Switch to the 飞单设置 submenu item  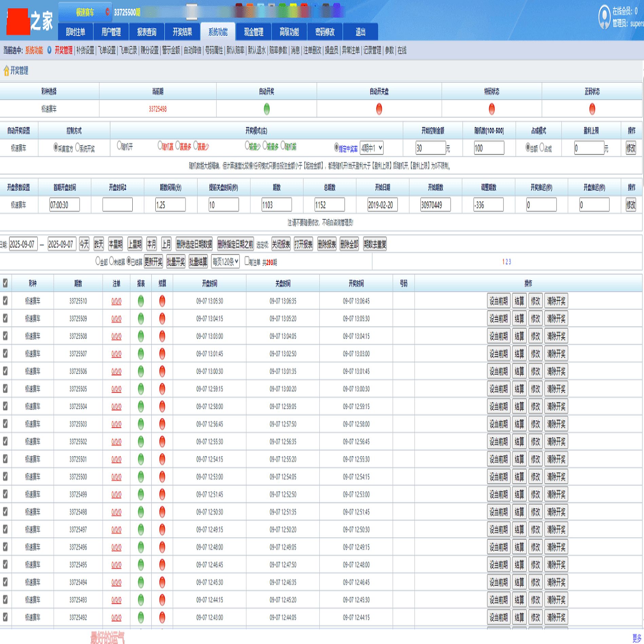click(107, 51)
